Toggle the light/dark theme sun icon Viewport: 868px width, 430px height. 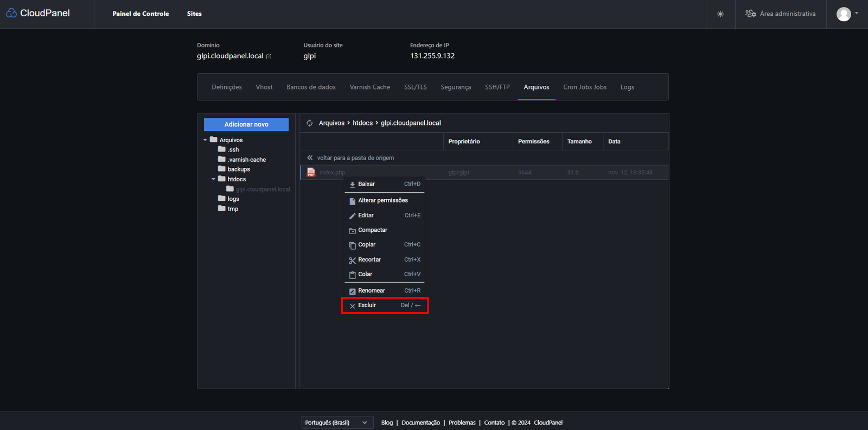pyautogui.click(x=720, y=14)
